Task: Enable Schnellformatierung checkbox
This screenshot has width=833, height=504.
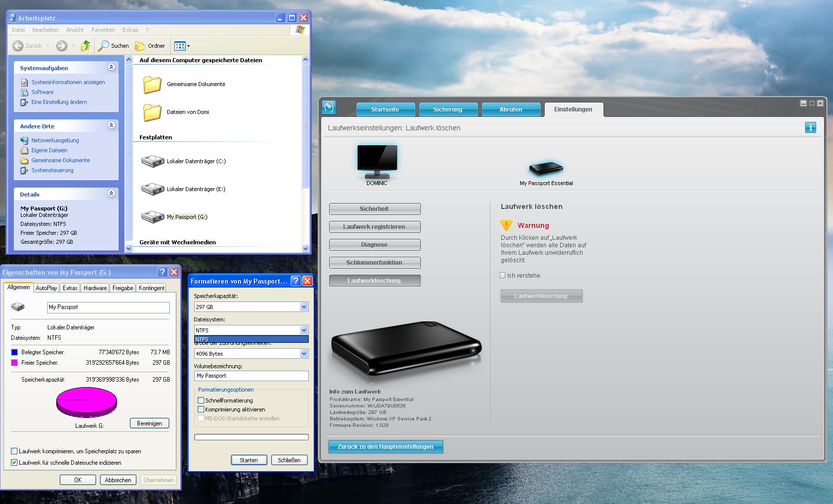Action: 201,401
